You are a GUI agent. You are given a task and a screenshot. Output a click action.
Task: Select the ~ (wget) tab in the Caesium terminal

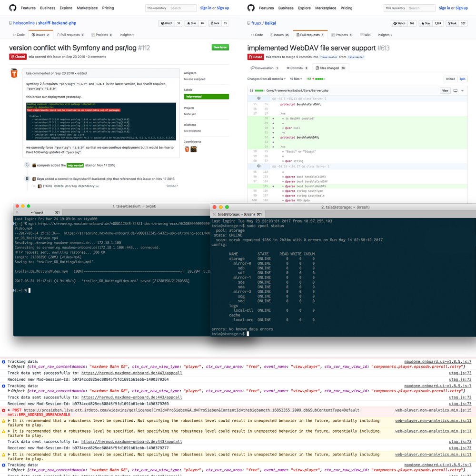click(38, 212)
